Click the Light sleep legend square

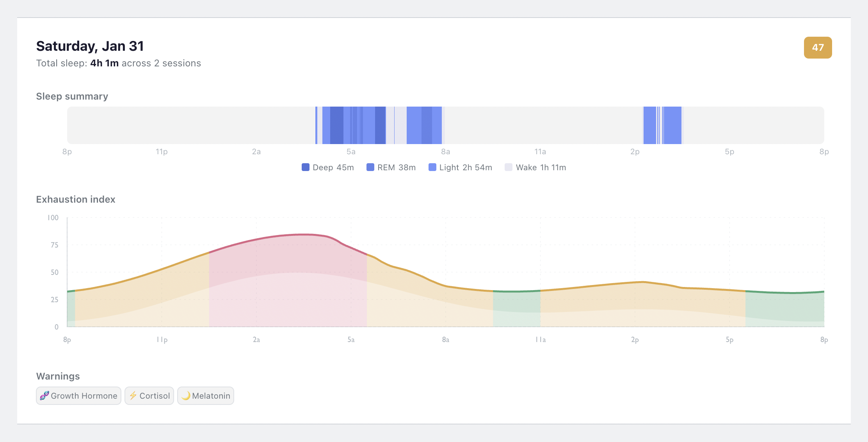(x=432, y=167)
